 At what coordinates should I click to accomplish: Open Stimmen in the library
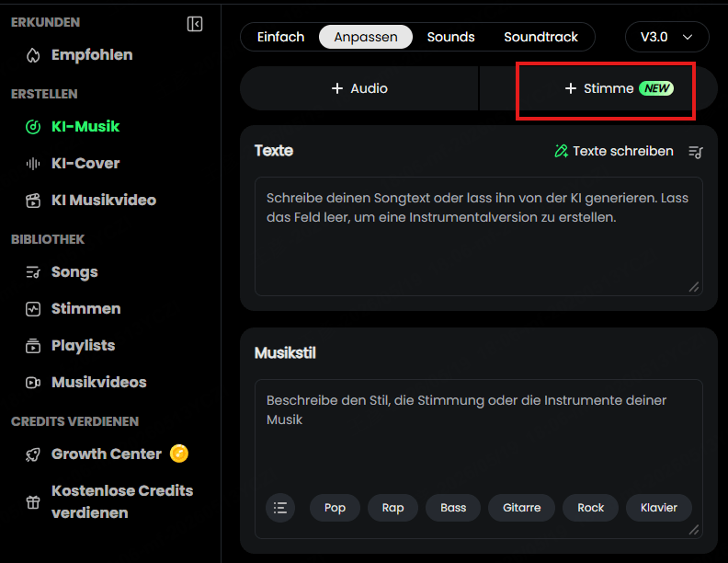tap(85, 308)
